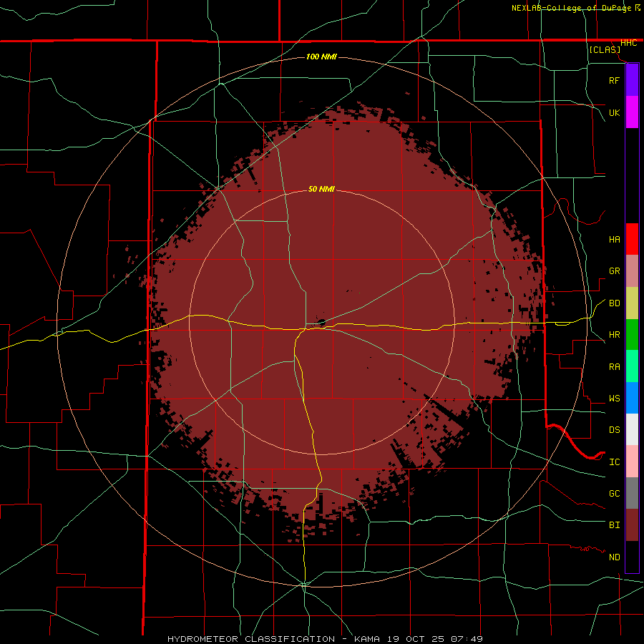Click the "[CLAS]" legend heading
Viewport: 644px width, 644px height.
click(x=605, y=50)
